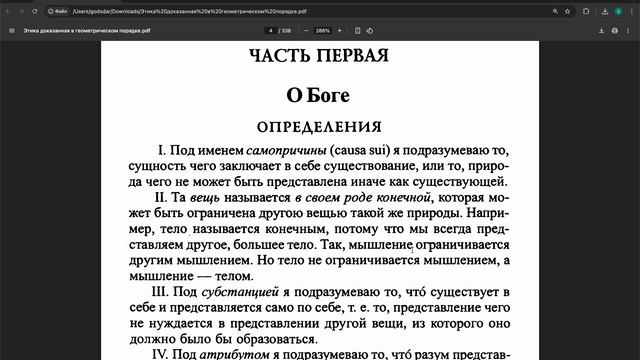Zoom out with the minus button

coord(306,31)
